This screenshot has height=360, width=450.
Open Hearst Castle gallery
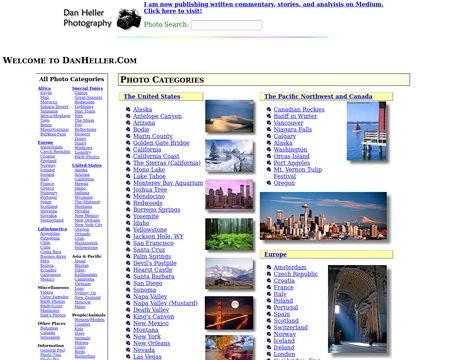click(153, 269)
